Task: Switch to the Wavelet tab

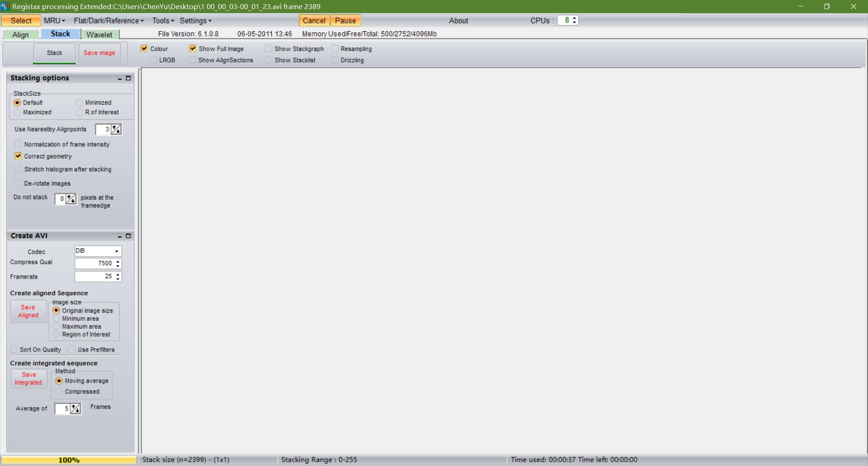Action: 99,35
